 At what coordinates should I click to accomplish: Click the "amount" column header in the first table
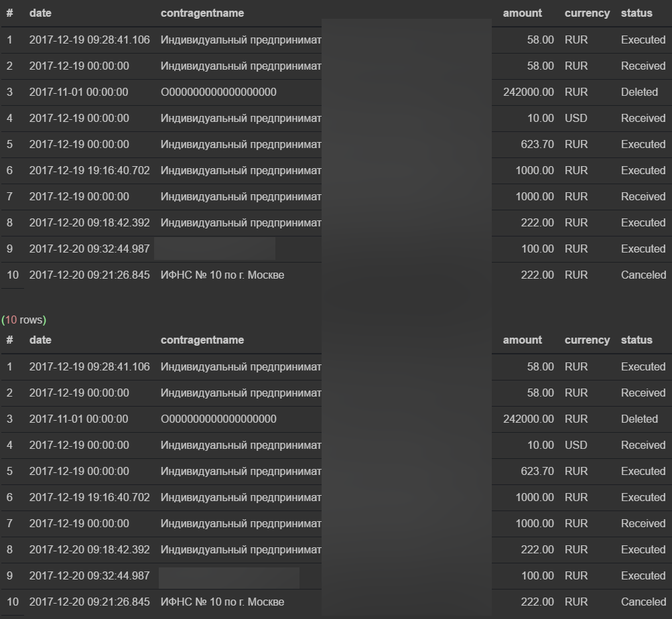click(523, 13)
